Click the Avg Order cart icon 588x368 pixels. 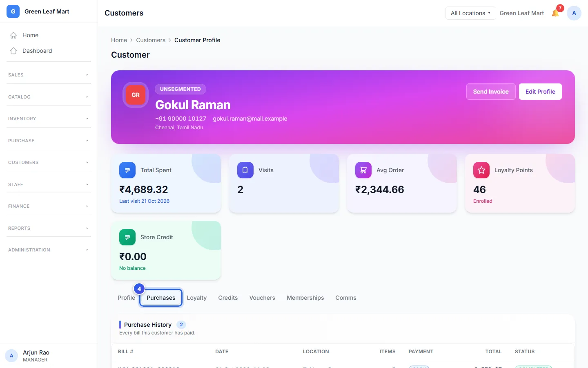[363, 170]
